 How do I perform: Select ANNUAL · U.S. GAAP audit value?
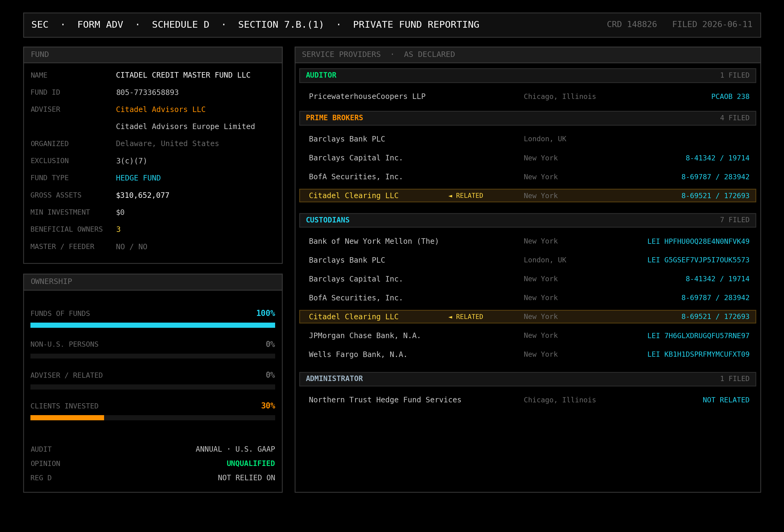[236, 449]
